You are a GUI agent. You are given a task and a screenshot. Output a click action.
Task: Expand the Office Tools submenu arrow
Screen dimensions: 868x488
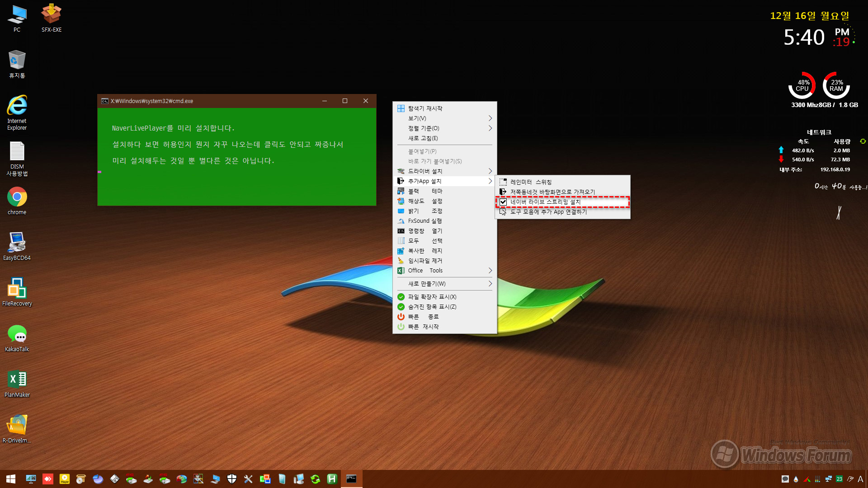click(490, 271)
